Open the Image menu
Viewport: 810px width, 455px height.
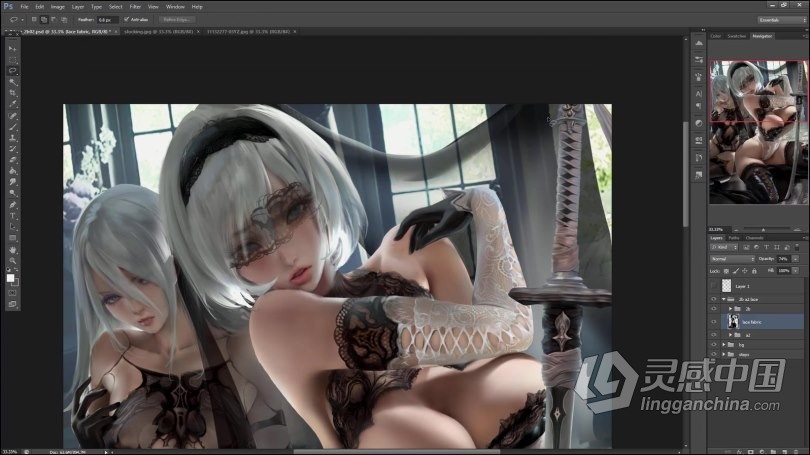[x=57, y=7]
